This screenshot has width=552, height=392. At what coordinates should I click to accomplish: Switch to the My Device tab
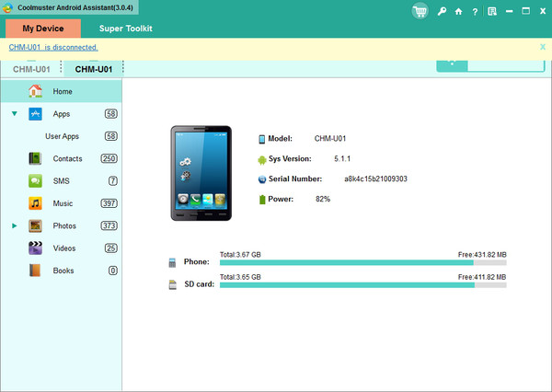(x=42, y=29)
